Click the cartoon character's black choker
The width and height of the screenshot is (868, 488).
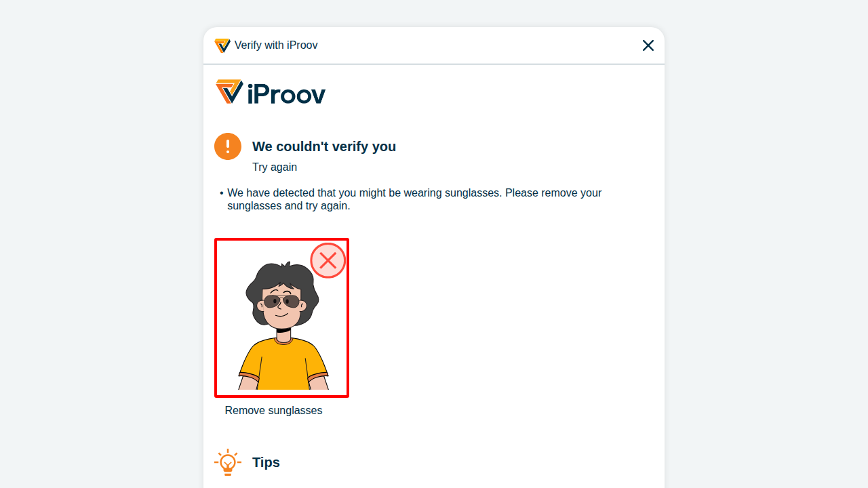[283, 330]
